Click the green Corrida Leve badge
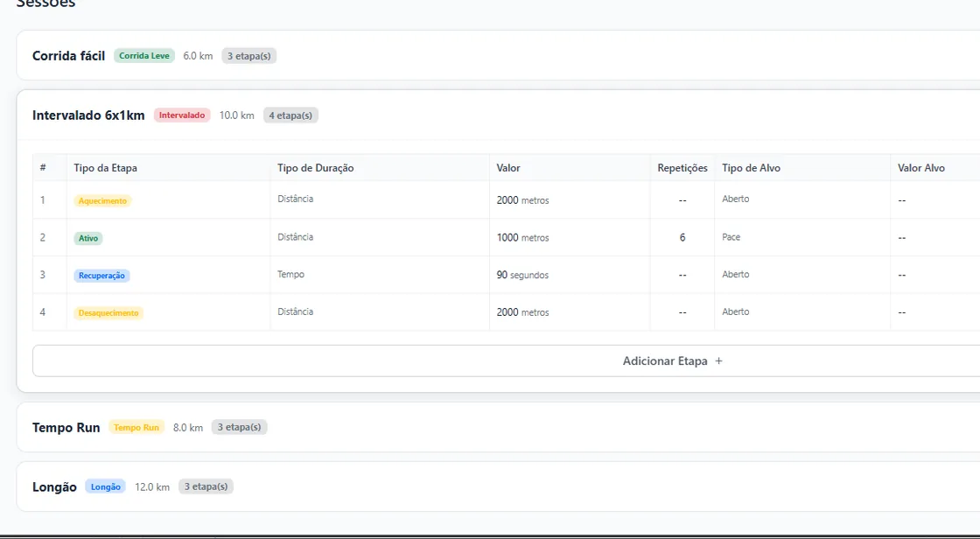980x539 pixels. click(x=144, y=56)
